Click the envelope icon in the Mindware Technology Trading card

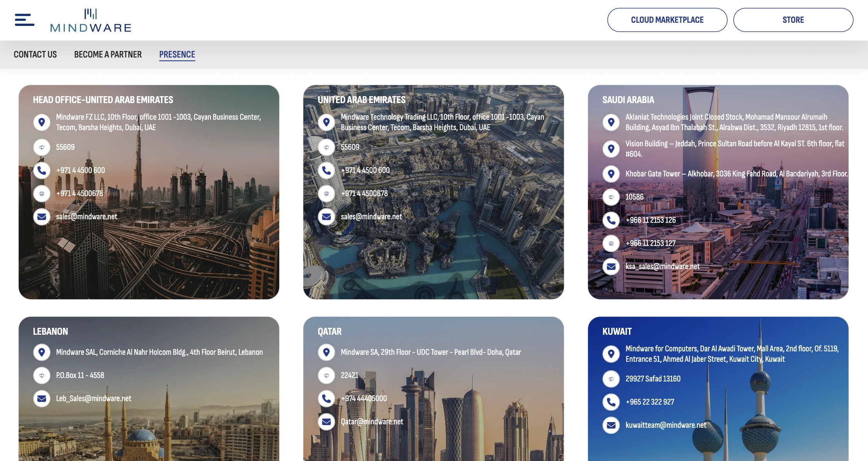(x=326, y=217)
